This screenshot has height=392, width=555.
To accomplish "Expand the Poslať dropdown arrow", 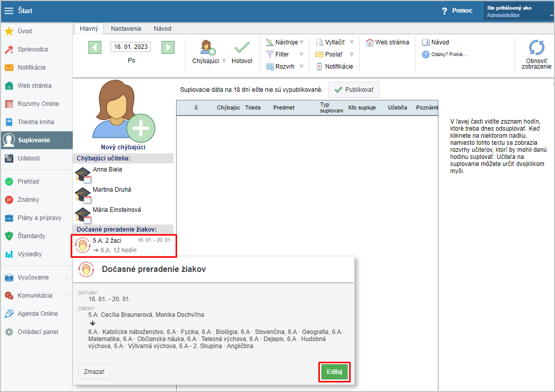I will pos(352,54).
